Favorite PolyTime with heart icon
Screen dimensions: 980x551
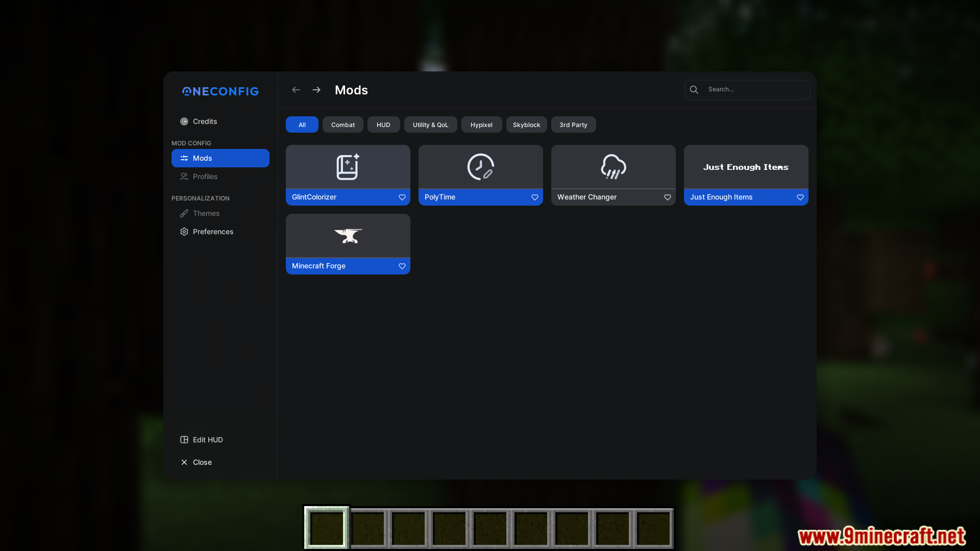click(535, 197)
